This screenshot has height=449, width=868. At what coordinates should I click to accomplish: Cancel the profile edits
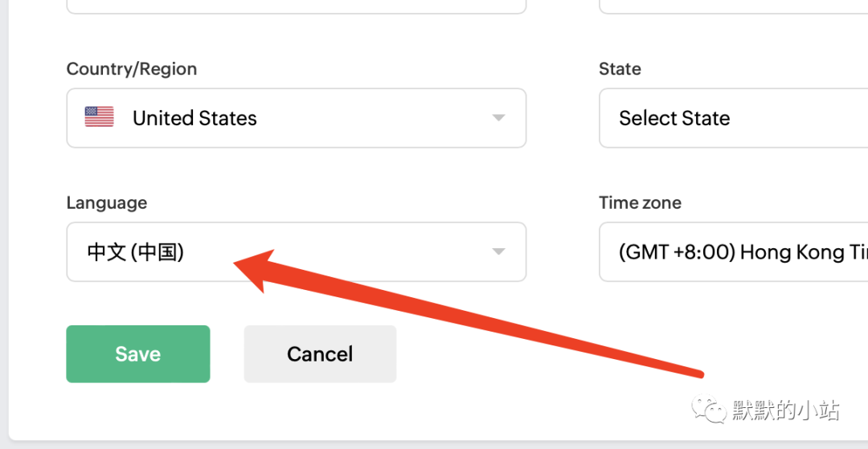(x=320, y=354)
